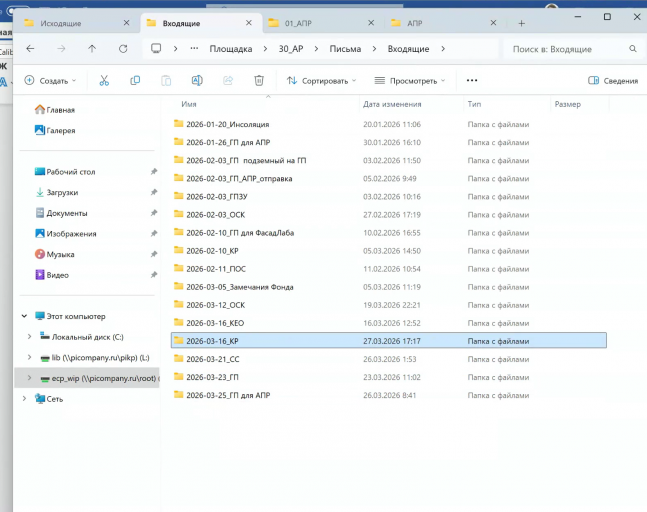Viewport: 647px width, 512px height.
Task: Open the Просмотреть dropdown
Action: (410, 80)
